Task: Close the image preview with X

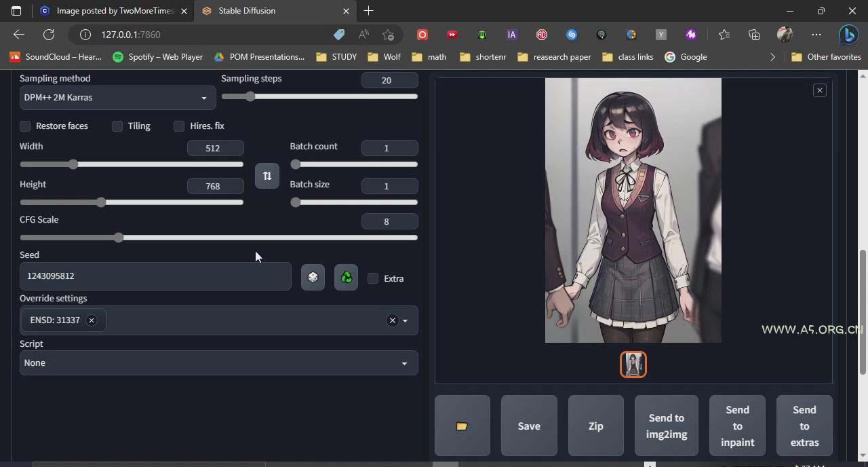Action: (x=819, y=90)
